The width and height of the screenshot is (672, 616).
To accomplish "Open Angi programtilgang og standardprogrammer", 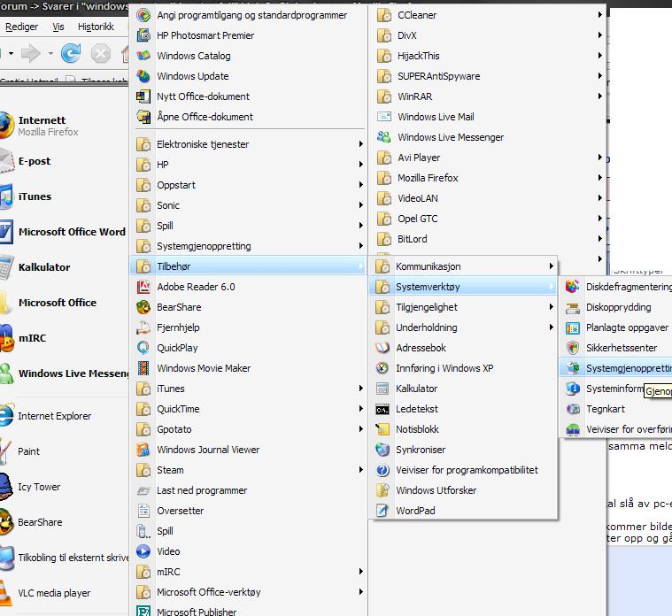I will point(251,15).
